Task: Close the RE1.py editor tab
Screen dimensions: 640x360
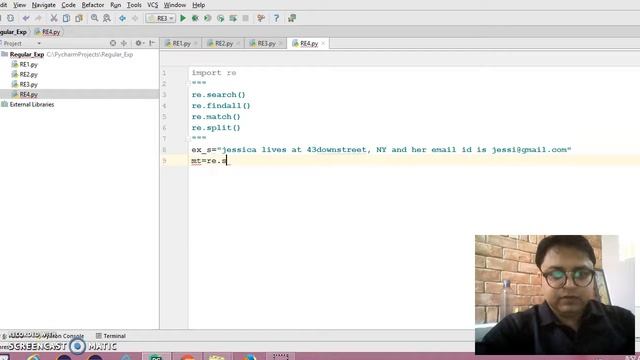Action: pyautogui.click(x=196, y=43)
